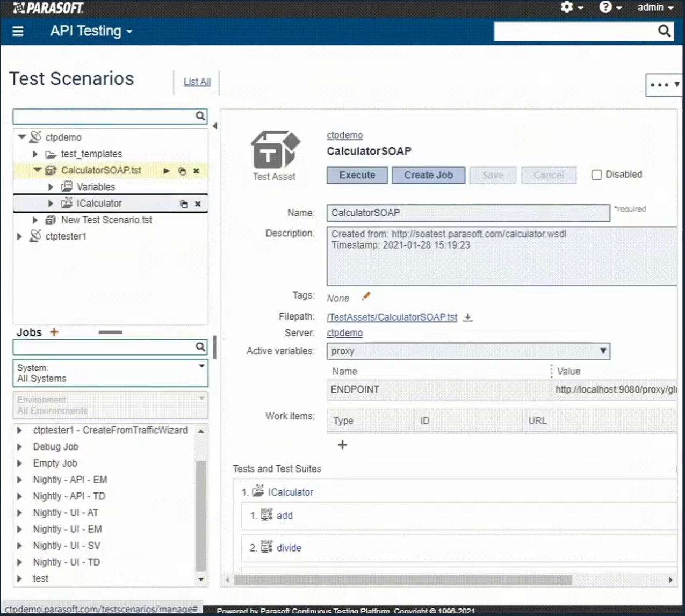Click the horizontal scrollbar right arrow
The image size is (685, 616).
670,580
